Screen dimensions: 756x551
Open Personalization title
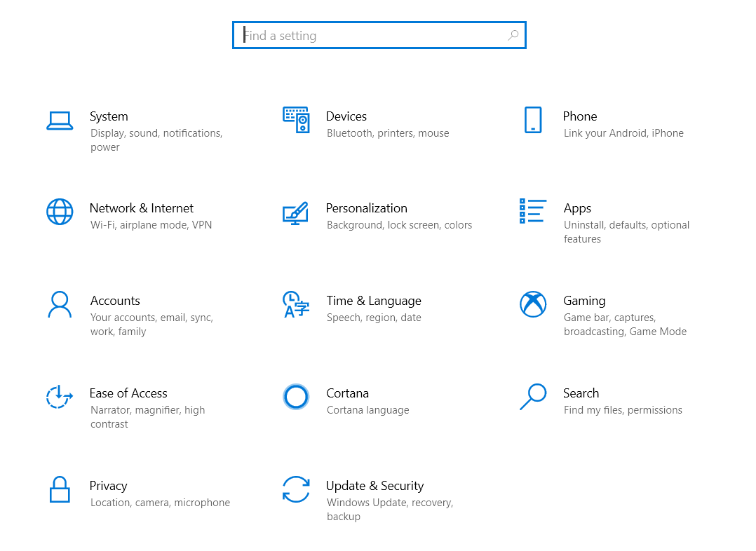[x=366, y=208]
